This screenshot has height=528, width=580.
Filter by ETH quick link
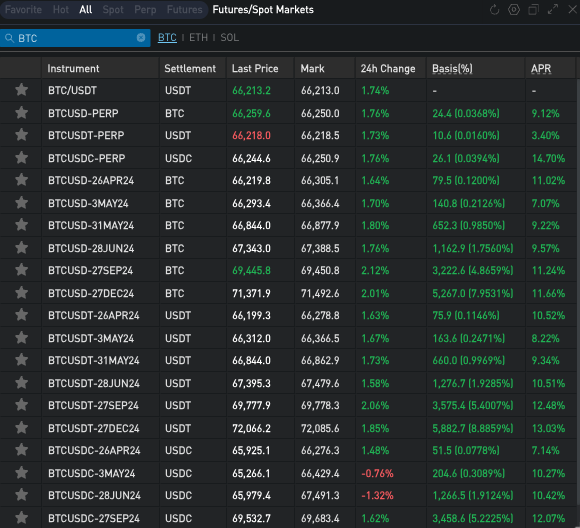[x=199, y=37]
